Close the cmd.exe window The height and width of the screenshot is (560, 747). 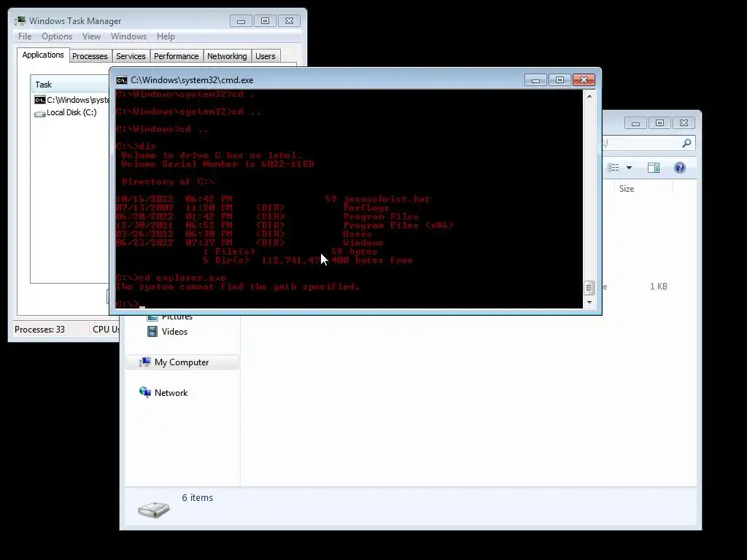point(584,80)
